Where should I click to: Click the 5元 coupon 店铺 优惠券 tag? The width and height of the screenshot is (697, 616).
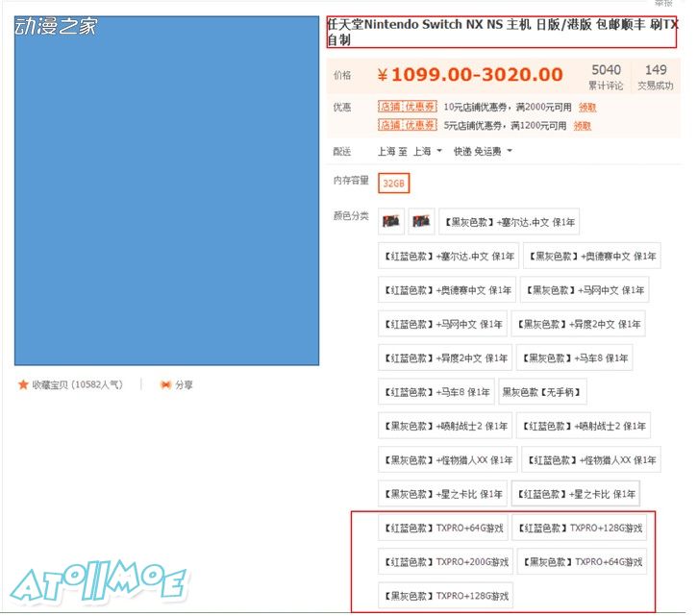pyautogui.click(x=408, y=125)
